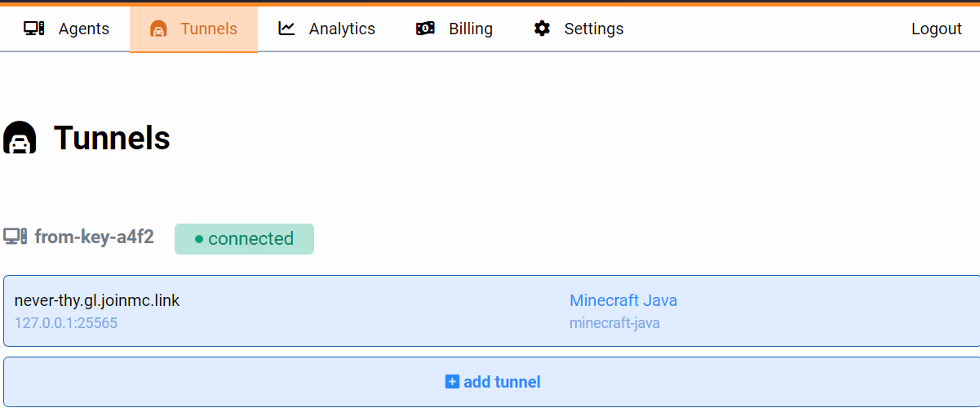Click the computer icon next to from-key-a4f2
980x408 pixels.
click(16, 237)
